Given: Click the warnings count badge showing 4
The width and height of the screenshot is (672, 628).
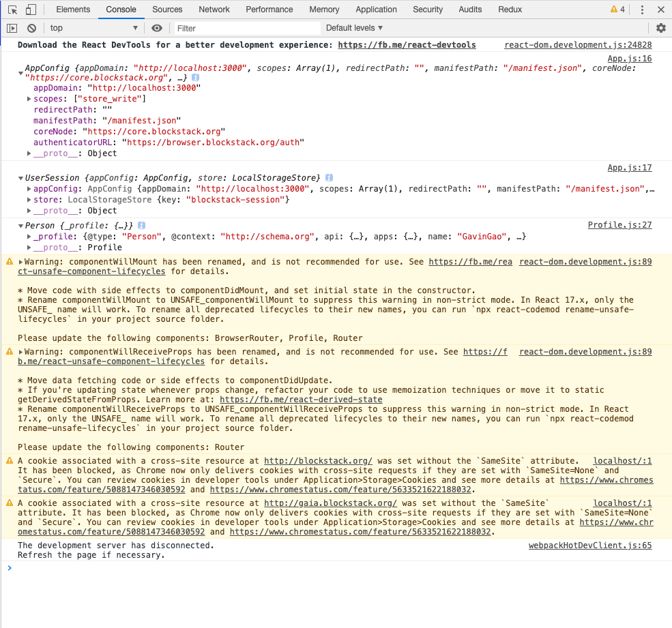Looking at the screenshot, I should tap(617, 9).
